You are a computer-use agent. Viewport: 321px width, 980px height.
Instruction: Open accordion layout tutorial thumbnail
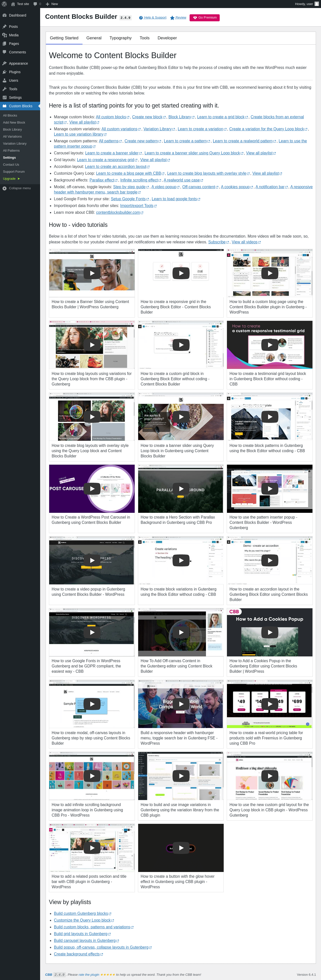pyautogui.click(x=270, y=560)
